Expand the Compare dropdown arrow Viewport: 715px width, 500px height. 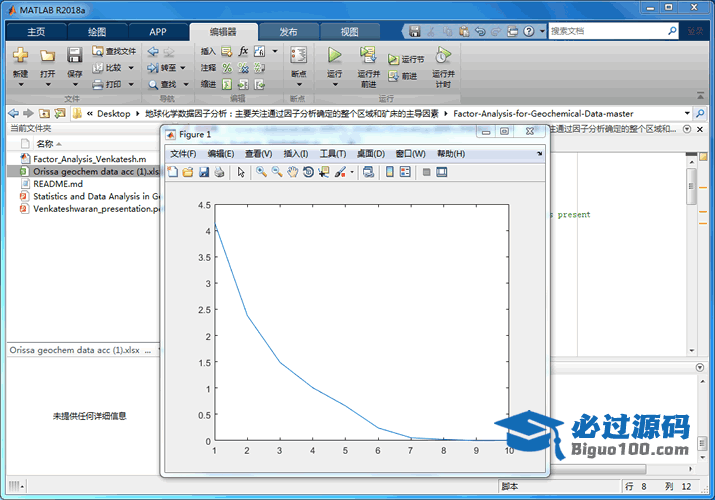131,68
